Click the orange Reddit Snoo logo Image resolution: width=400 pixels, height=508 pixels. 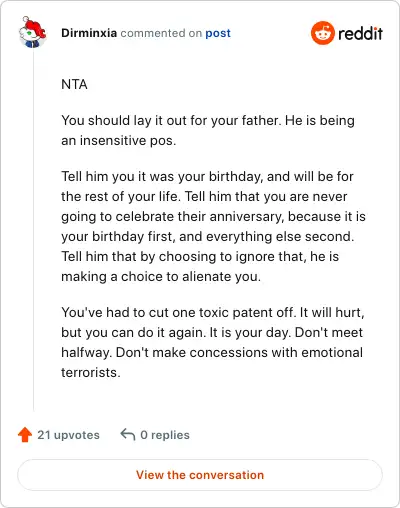(322, 33)
